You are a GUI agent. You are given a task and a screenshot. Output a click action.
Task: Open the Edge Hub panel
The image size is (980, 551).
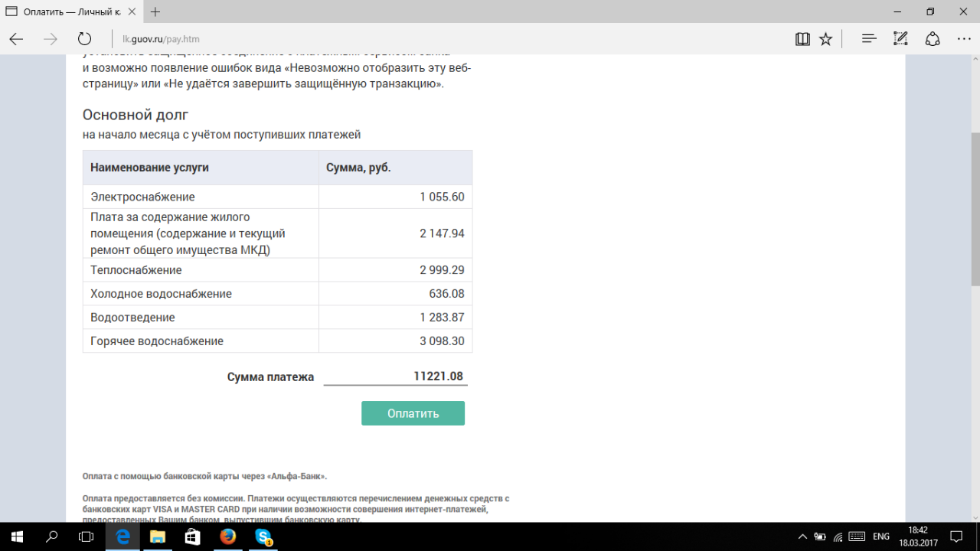[868, 39]
